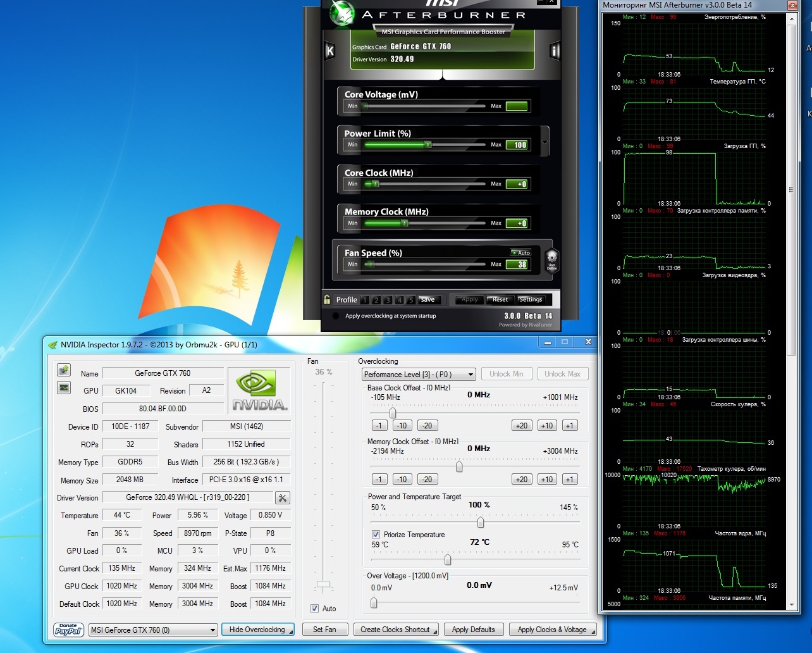Uncheck Priorize Temperature checkbox
The image size is (812, 653).
pos(376,535)
